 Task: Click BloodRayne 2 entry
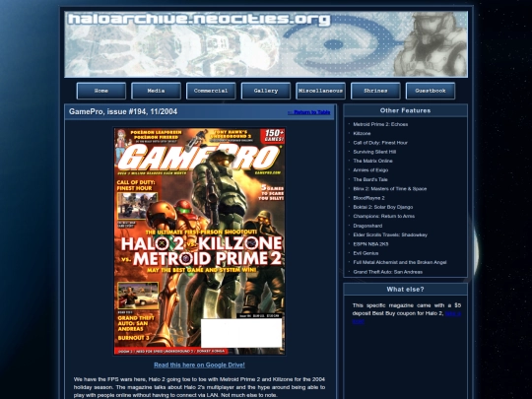368,198
